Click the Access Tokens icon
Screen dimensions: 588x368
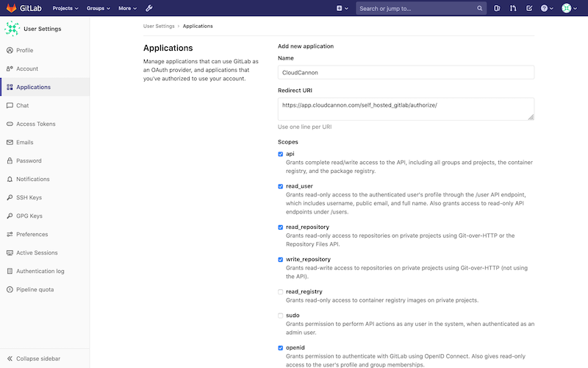[x=10, y=124]
